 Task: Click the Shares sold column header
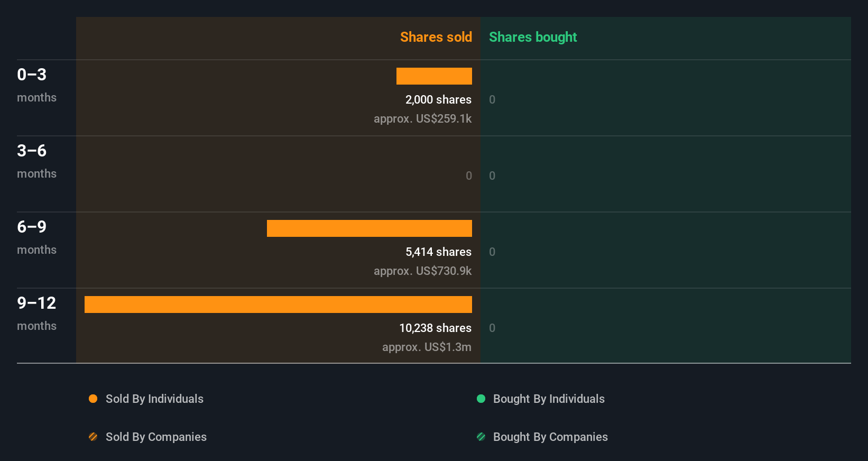436,37
